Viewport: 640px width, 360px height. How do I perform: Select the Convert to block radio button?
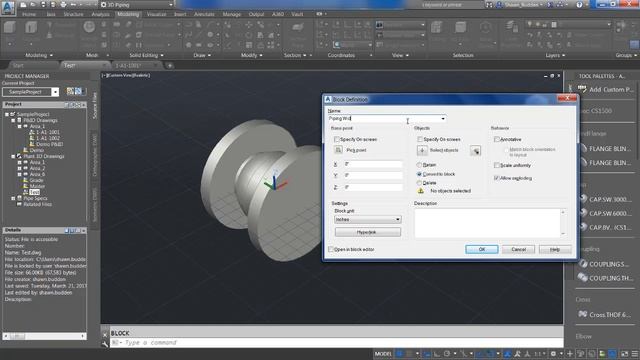point(419,174)
